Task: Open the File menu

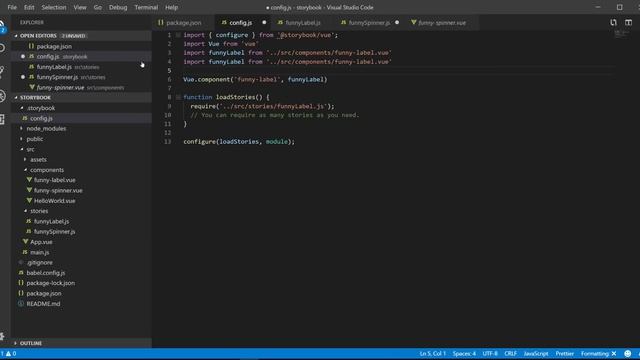Action: click(12, 7)
